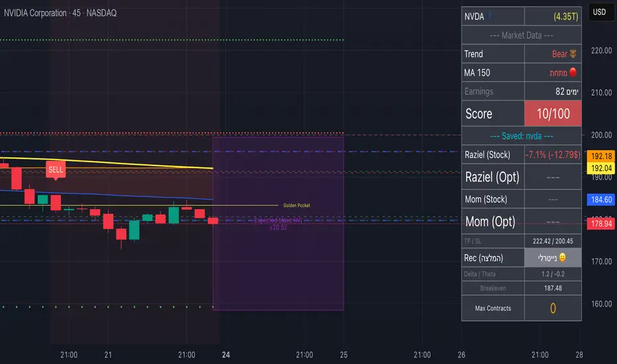Click the Earnings 82 days value
The width and height of the screenshot is (617, 364).
(567, 91)
